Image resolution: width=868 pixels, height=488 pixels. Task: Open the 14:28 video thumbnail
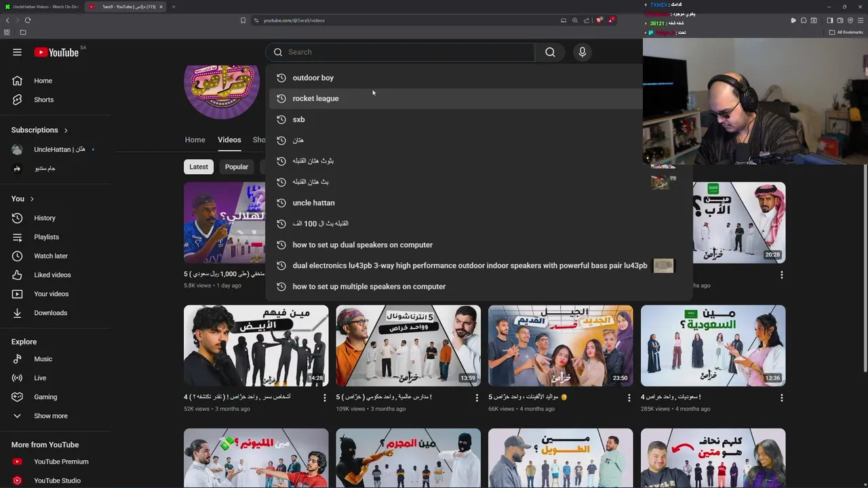point(256,346)
